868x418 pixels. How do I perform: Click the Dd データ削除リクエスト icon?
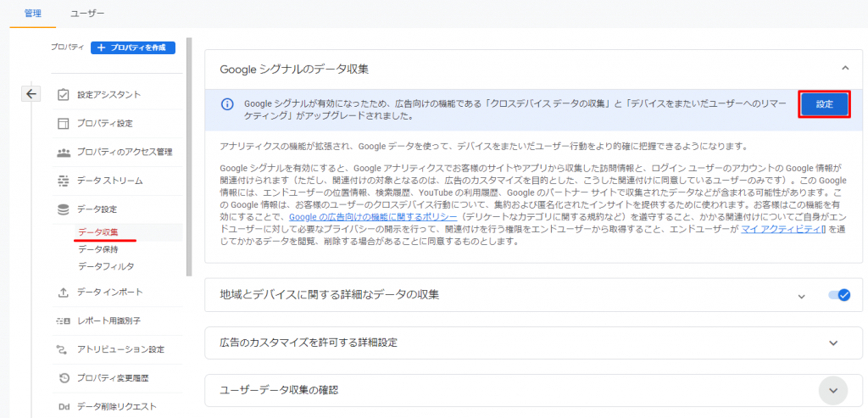(x=64, y=407)
